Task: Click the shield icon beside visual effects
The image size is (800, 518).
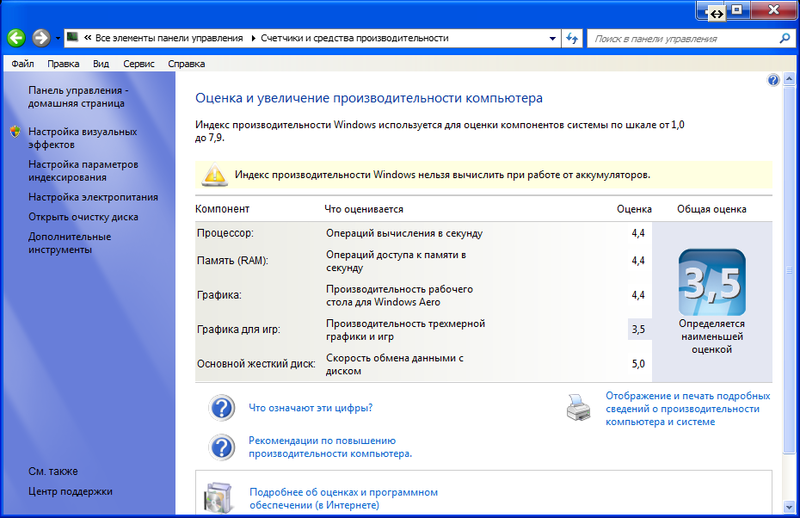Action: coord(14,132)
